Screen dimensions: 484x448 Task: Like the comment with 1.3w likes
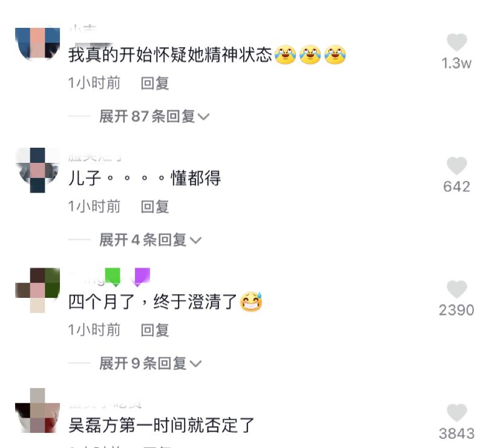457,42
